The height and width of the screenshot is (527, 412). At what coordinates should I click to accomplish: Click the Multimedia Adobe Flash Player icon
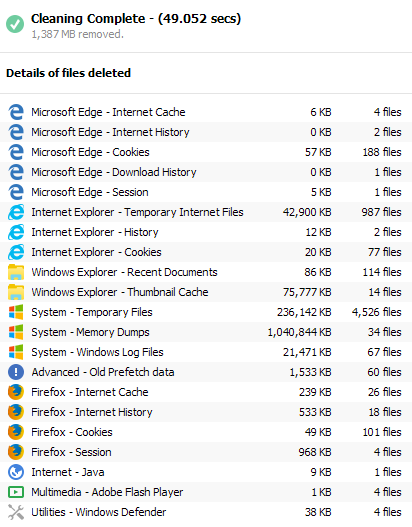click(16, 492)
